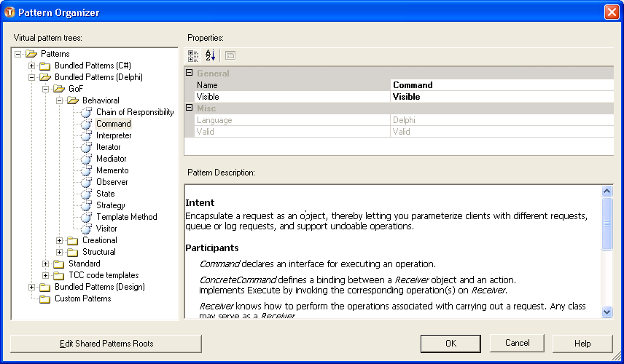Click the OK button
624x364 pixels.
[451, 343]
